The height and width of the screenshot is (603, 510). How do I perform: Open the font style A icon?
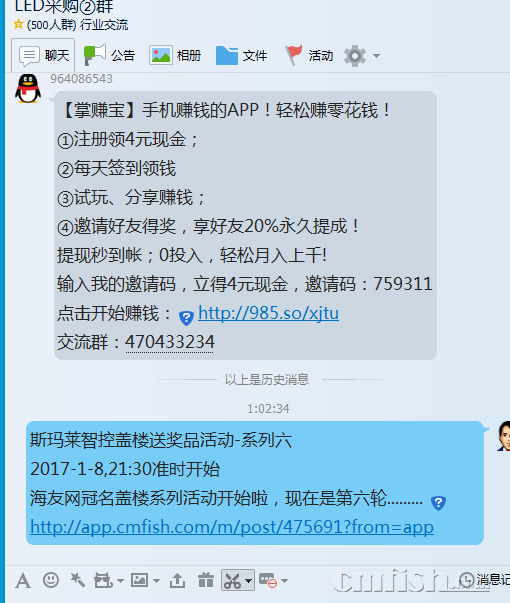click(x=23, y=580)
